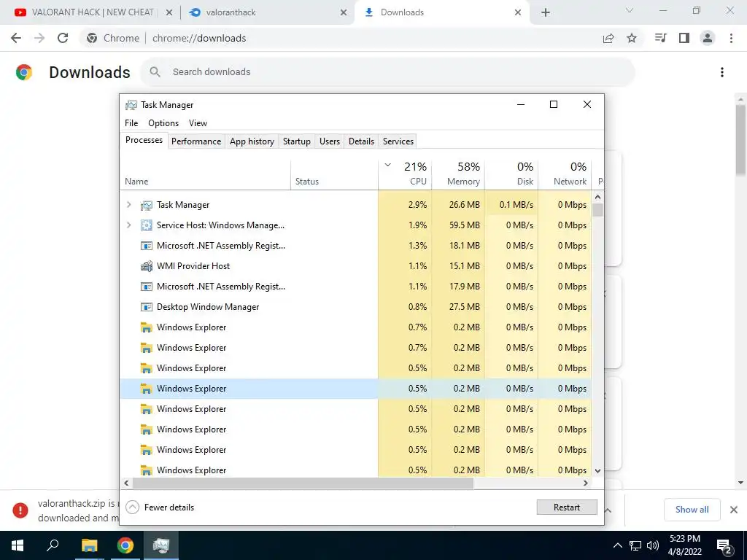Click the process list scroll down arrow
Screen dimensions: 747x560
(598, 470)
